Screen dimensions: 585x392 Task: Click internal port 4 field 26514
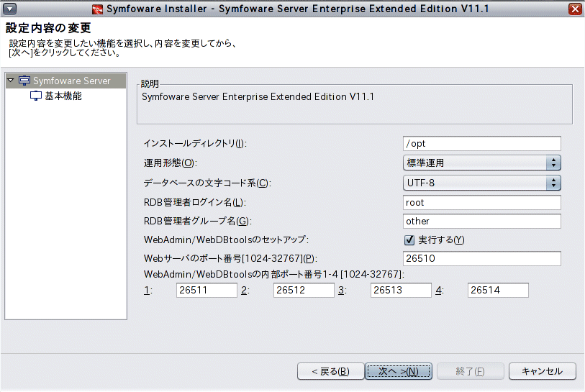click(x=498, y=290)
